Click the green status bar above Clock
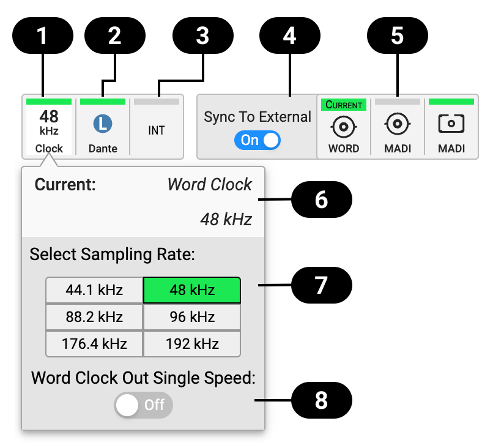The width and height of the screenshot is (504, 448). [x=49, y=102]
